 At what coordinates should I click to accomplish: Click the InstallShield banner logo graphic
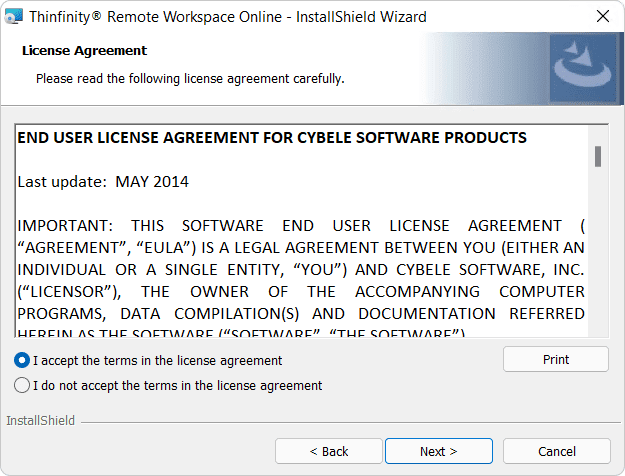pyautogui.click(x=583, y=68)
